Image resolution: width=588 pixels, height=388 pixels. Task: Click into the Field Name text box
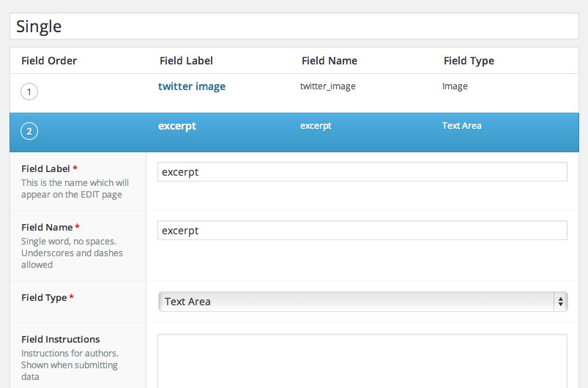[x=362, y=231]
